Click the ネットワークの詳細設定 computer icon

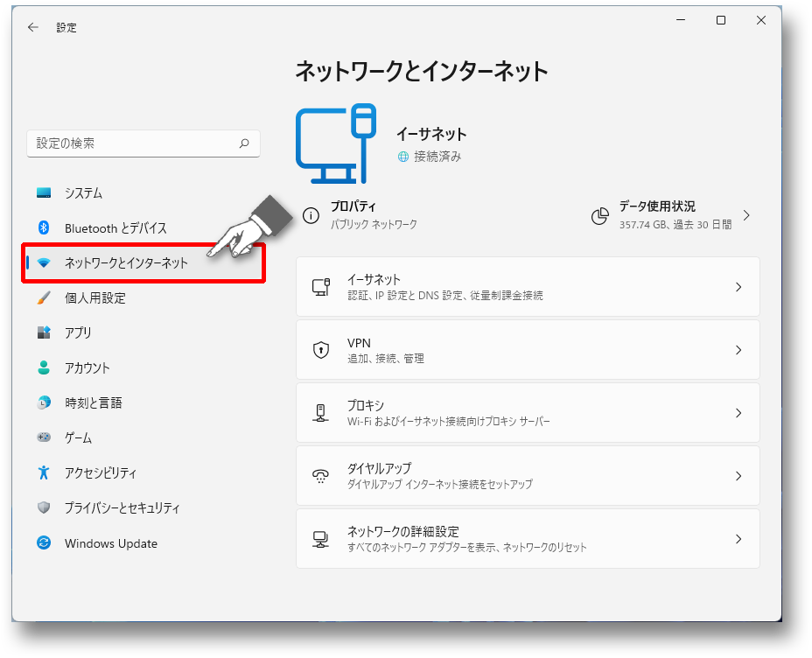[321, 539]
